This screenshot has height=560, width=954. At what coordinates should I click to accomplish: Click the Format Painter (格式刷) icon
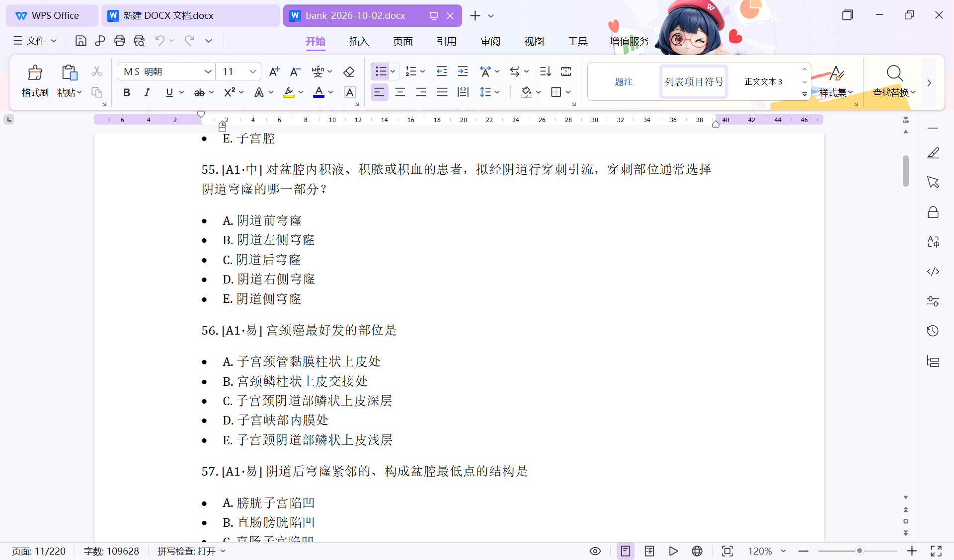tap(35, 72)
